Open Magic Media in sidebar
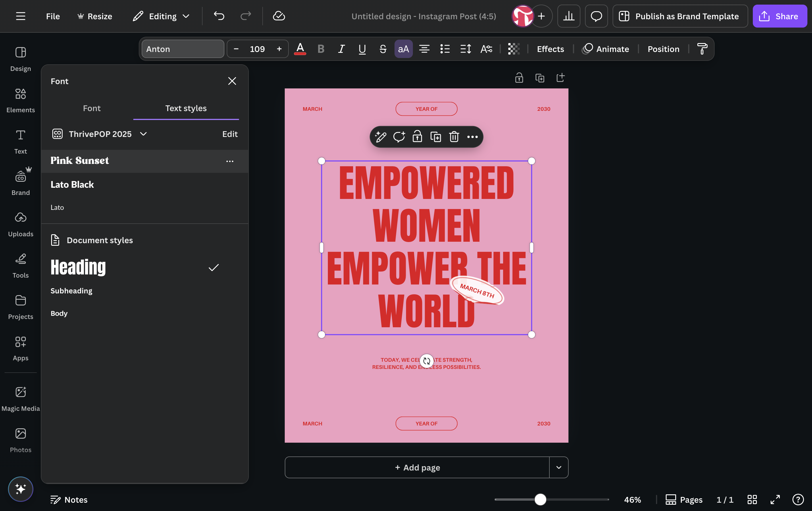This screenshot has width=812, height=511. coord(21,398)
